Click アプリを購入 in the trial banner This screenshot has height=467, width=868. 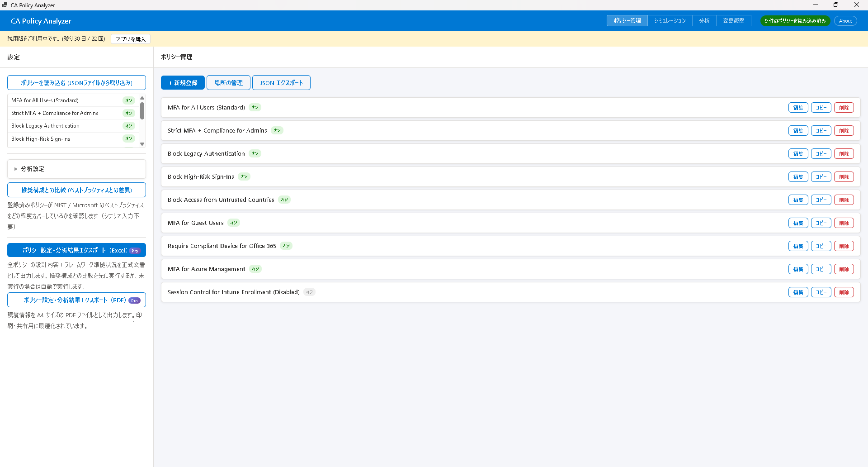(x=130, y=39)
